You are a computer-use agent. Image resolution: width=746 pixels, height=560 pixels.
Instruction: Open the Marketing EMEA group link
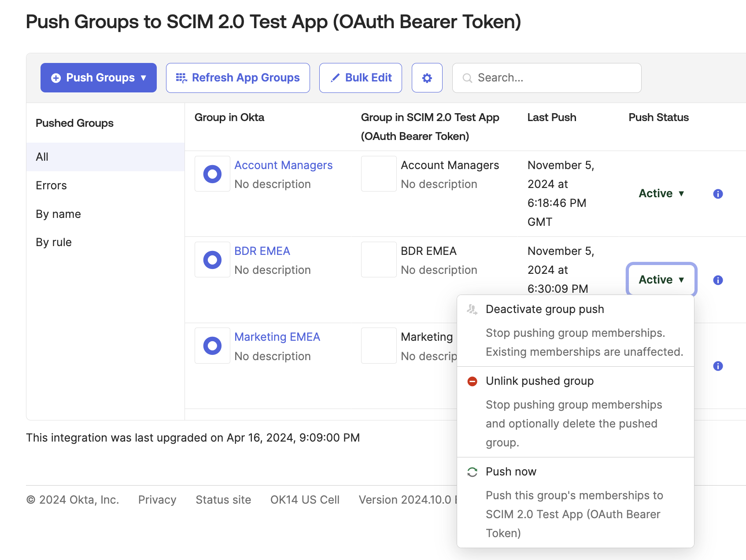coord(277,337)
